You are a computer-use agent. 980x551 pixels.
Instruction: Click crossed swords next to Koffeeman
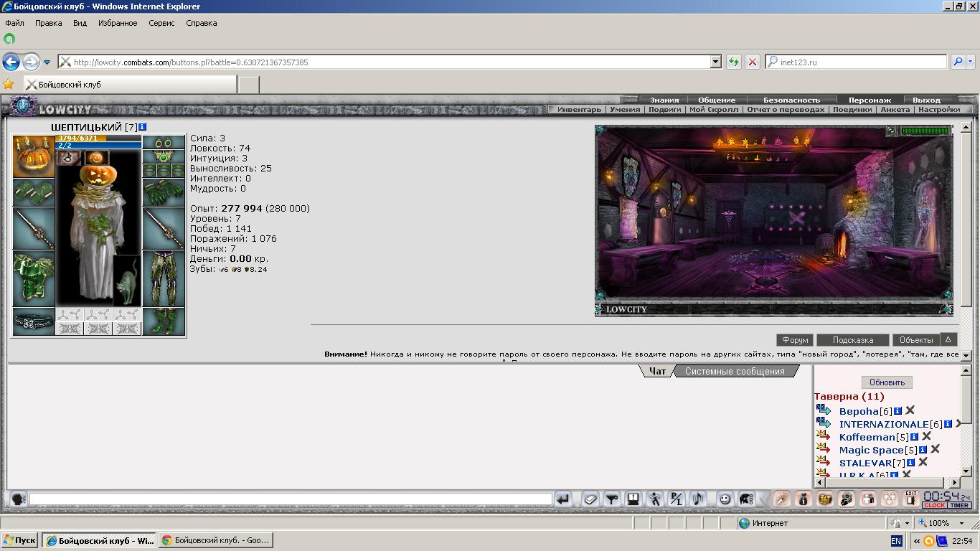926,436
